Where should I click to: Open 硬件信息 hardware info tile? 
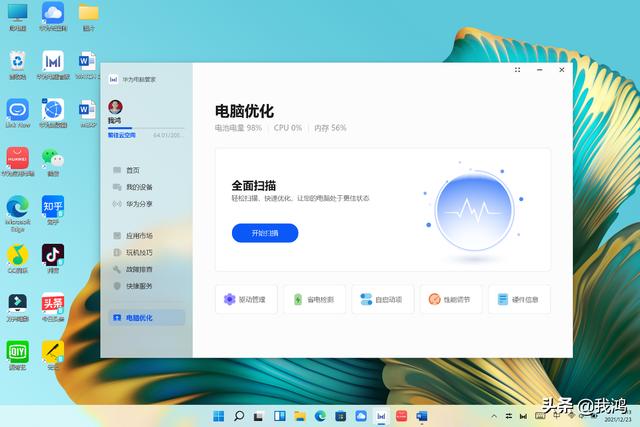[x=519, y=299]
